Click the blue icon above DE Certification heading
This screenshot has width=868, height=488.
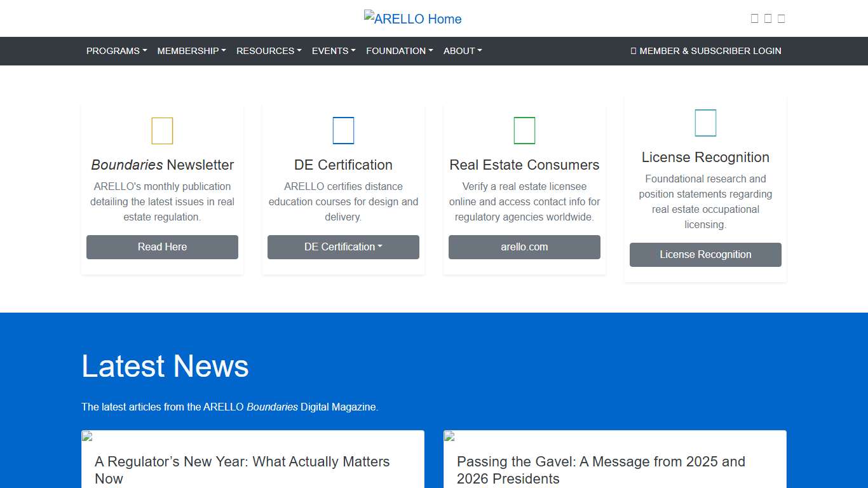pos(343,131)
